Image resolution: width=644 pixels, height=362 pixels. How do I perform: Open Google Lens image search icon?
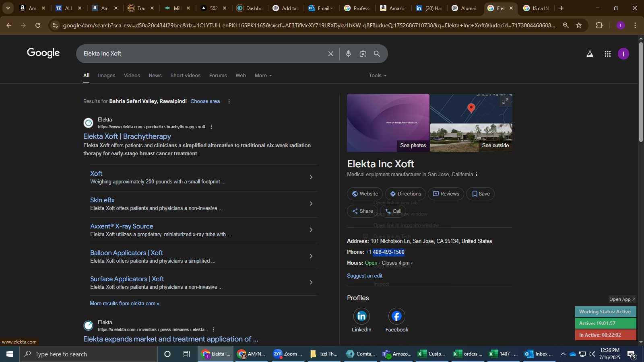[x=363, y=53]
